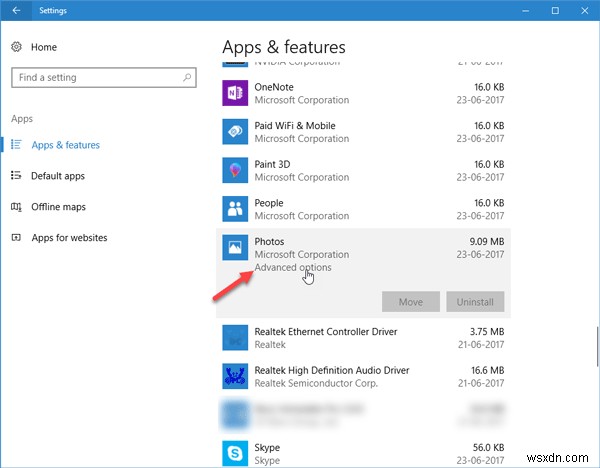Select the Paint 3D entry name
Screen dimensions: 600x468
tap(272, 164)
